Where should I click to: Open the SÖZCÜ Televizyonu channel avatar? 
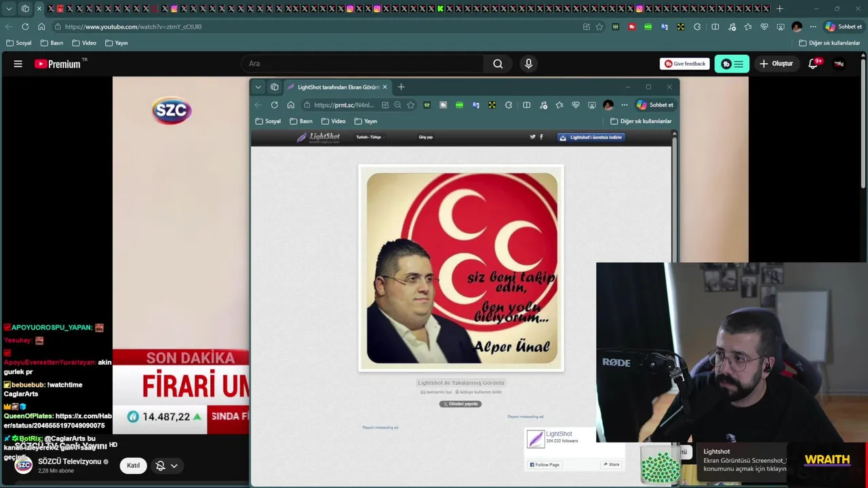pyautogui.click(x=24, y=465)
